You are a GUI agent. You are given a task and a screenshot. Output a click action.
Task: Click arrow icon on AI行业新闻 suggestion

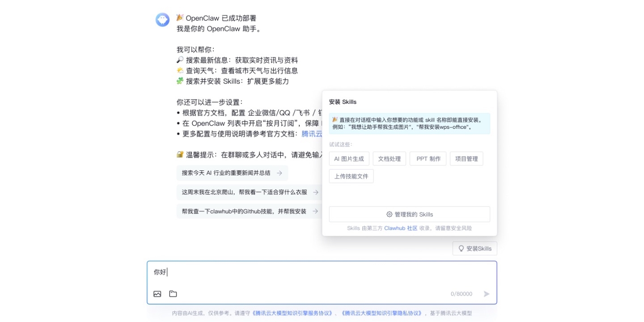[280, 173]
